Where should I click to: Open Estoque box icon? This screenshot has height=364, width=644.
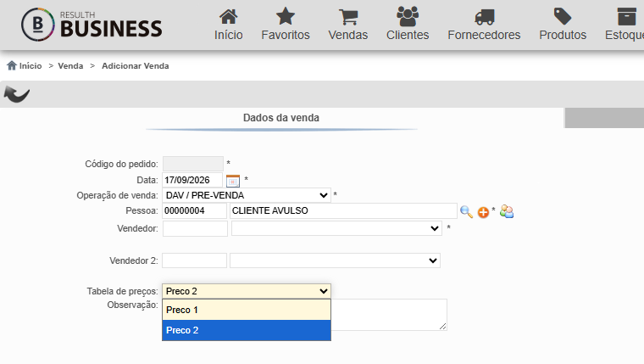pos(626,17)
